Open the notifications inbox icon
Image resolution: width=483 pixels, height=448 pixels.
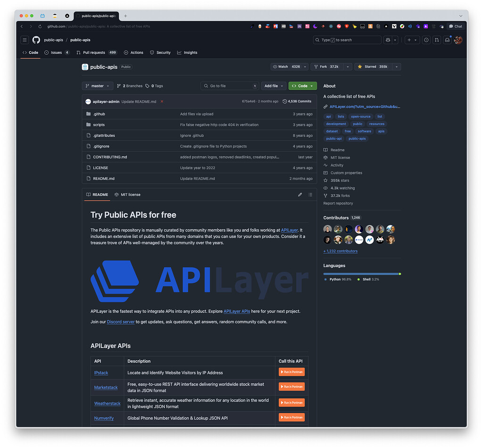[x=447, y=40]
